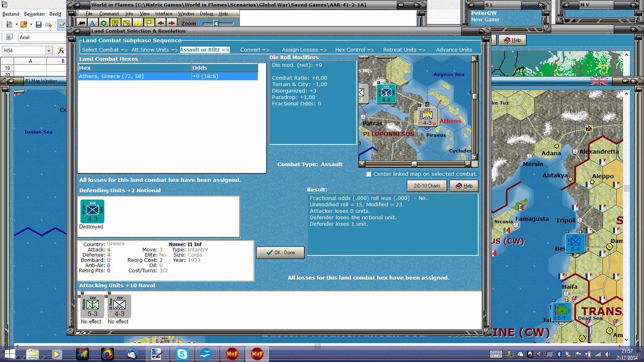644x362 pixels.
Task: Click the Select Combat subphase step
Action: click(x=105, y=50)
